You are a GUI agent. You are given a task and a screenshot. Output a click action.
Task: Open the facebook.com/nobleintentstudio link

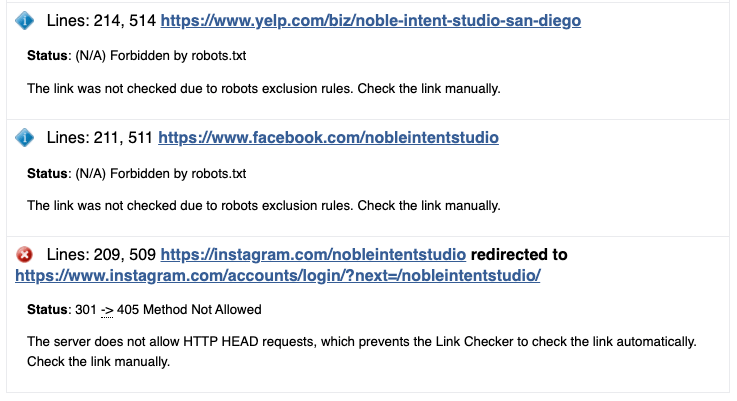click(328, 137)
